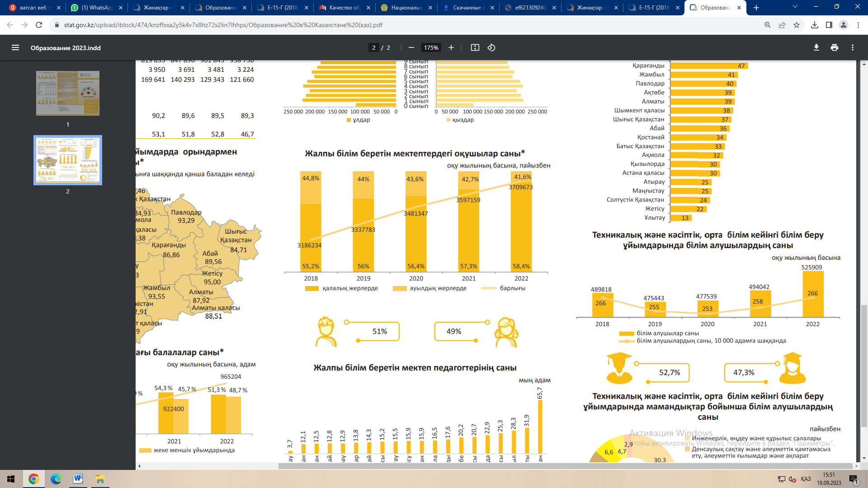Open the Chrome three-dot menu
The width and height of the screenshot is (868, 488).
[858, 25]
